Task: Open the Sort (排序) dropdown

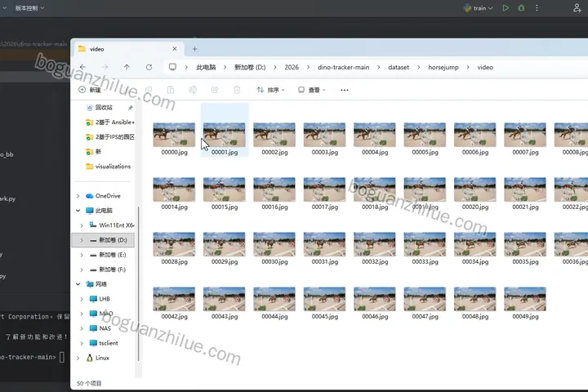Action: (x=270, y=90)
